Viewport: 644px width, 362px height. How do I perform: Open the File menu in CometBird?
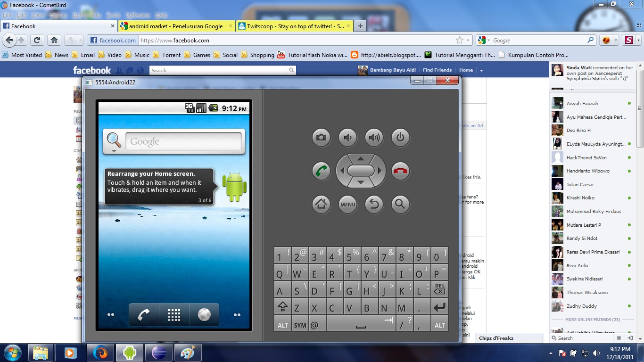point(7,16)
